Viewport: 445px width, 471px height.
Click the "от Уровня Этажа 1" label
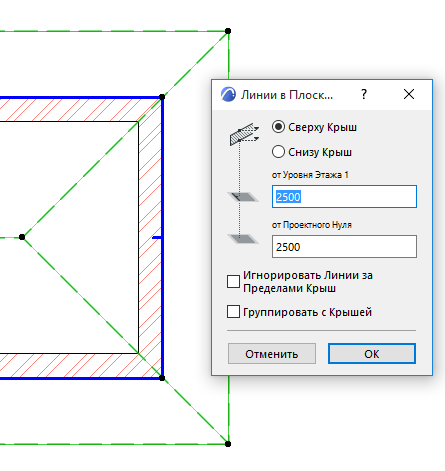[310, 175]
